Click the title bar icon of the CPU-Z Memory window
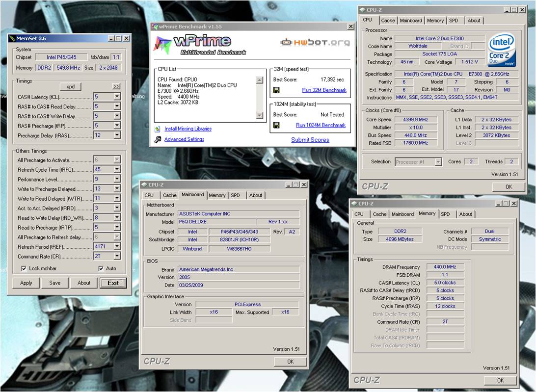 coord(354,203)
